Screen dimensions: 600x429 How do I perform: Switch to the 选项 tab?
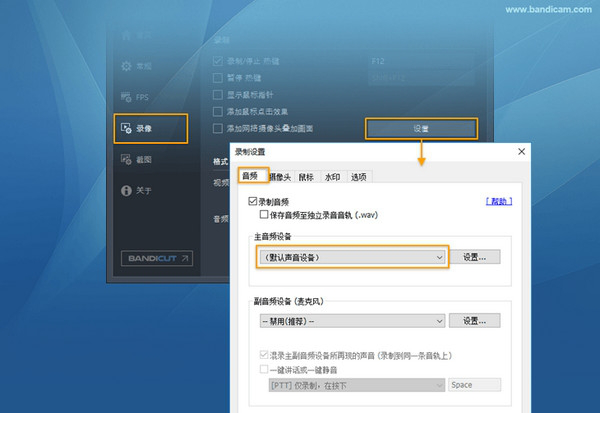359,177
